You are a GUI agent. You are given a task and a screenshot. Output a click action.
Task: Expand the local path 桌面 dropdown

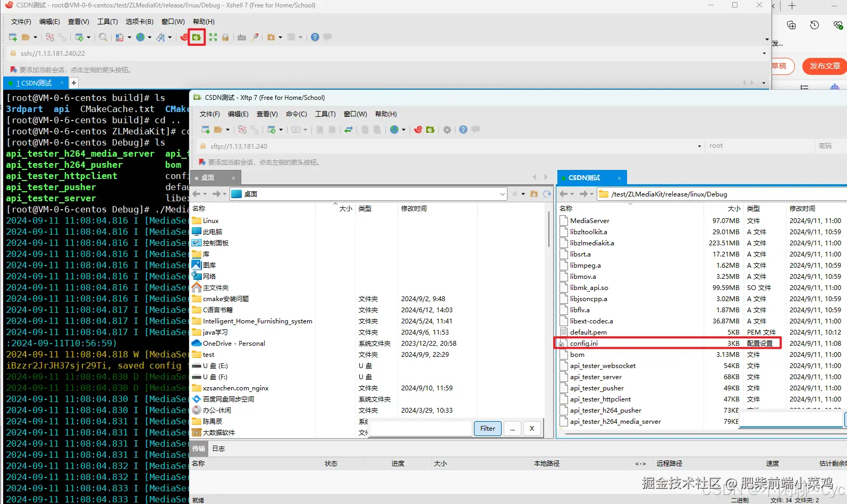tap(502, 194)
